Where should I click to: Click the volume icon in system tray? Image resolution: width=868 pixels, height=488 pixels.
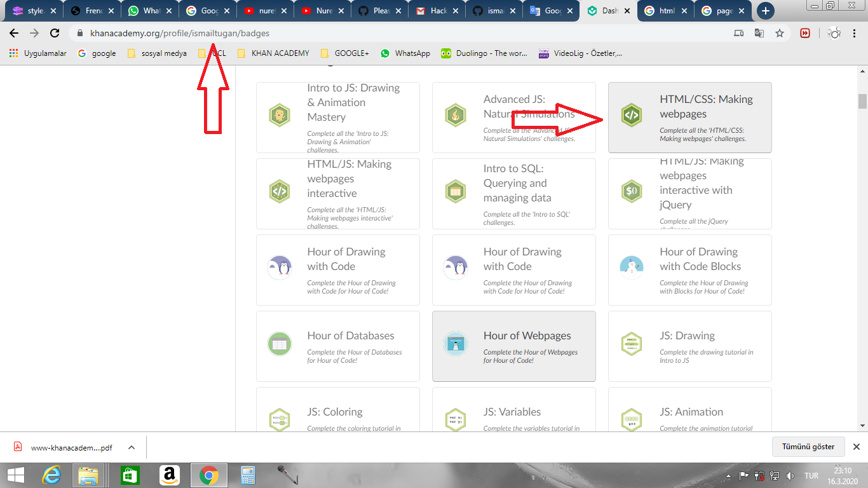pyautogui.click(x=790, y=475)
